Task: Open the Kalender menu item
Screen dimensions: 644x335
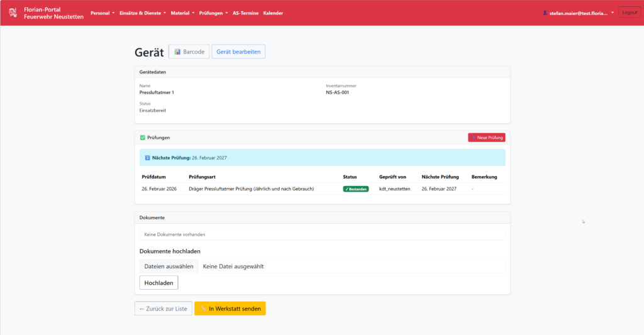Action: point(273,13)
